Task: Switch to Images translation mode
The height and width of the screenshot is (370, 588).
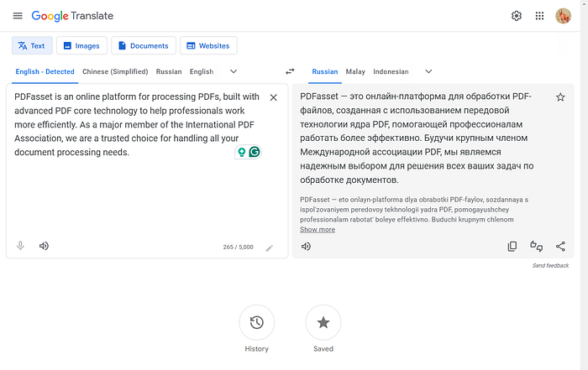Action: pyautogui.click(x=81, y=45)
